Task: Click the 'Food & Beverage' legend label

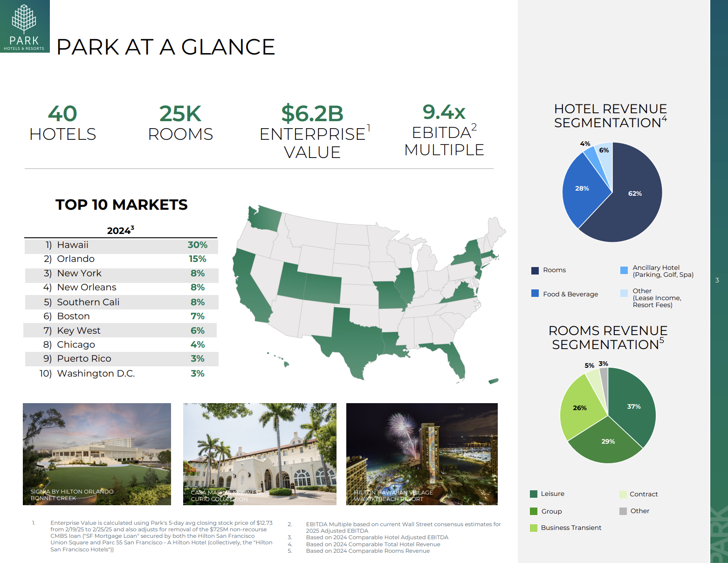Action: pos(570,294)
